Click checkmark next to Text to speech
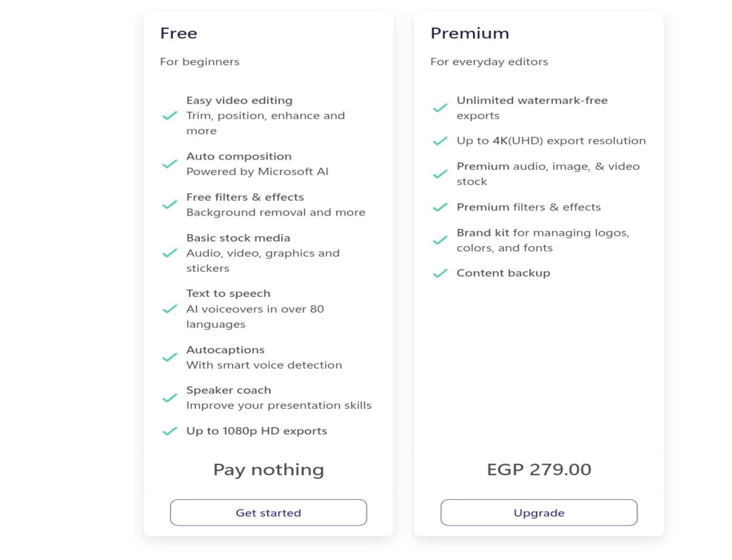The width and height of the screenshot is (732, 560). [169, 309]
